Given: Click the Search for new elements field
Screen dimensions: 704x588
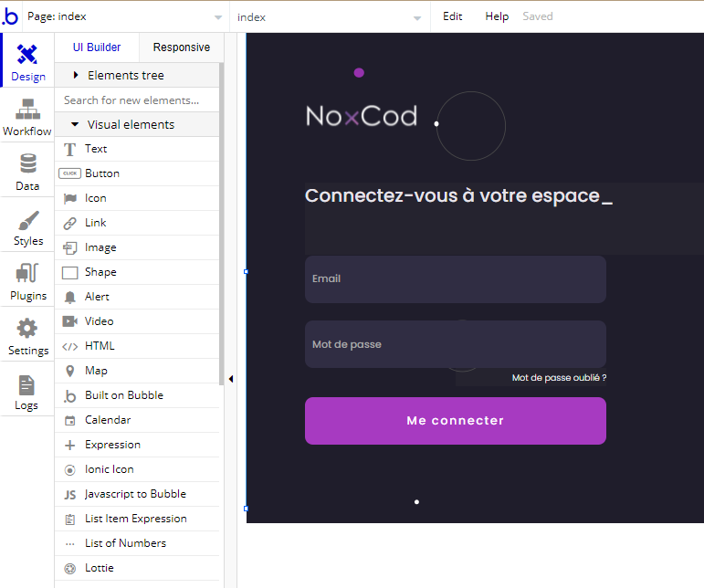Looking at the screenshot, I should (137, 100).
